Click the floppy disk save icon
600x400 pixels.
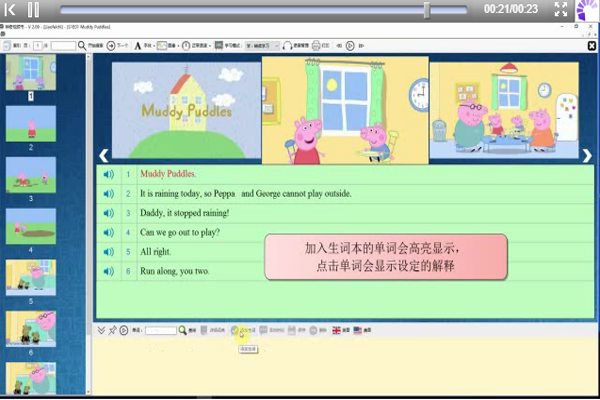(292, 330)
